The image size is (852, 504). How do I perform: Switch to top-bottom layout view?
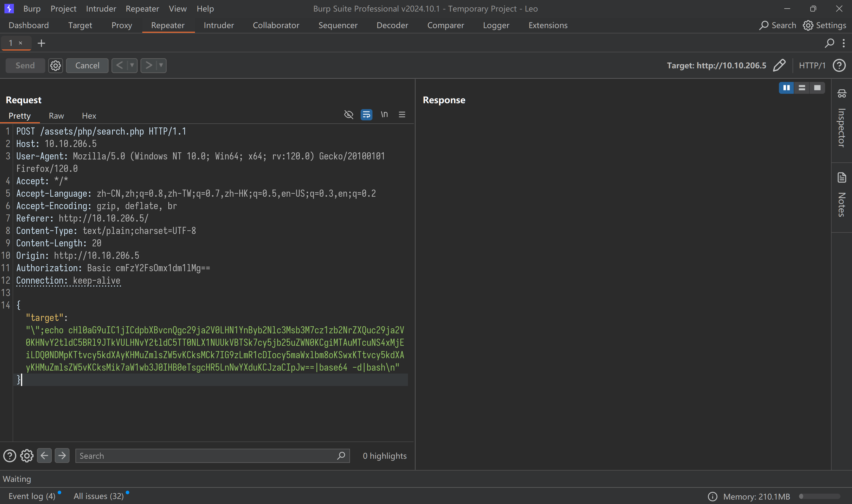click(802, 88)
